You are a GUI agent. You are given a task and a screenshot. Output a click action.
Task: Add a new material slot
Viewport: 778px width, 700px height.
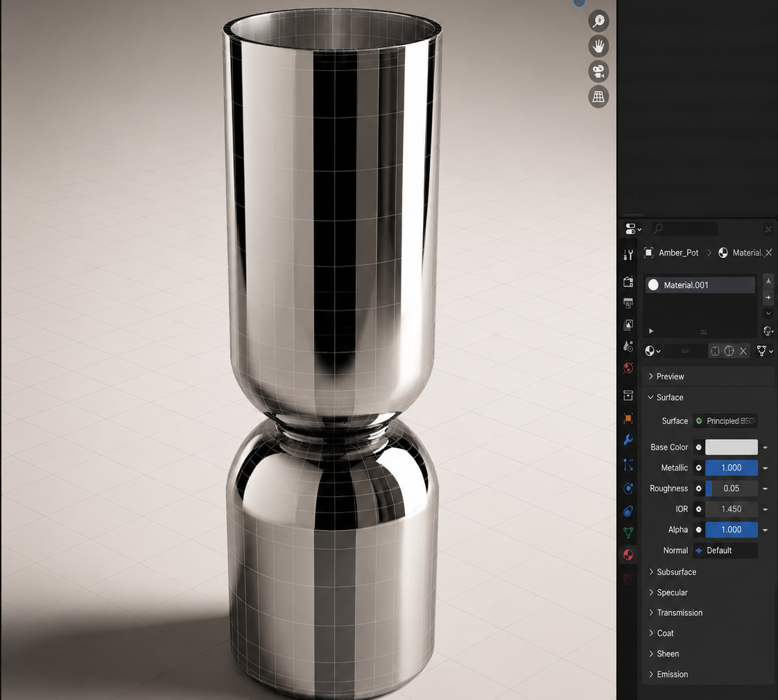[768, 298]
